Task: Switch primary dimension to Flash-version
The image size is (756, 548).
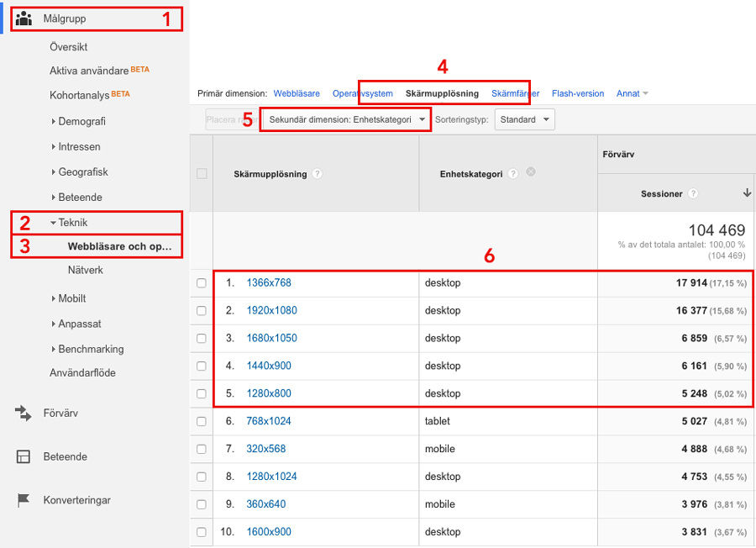Action: tap(578, 93)
